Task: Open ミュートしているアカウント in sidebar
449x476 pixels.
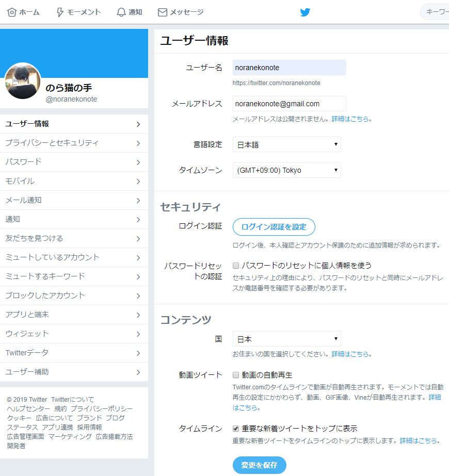Action: click(74, 257)
